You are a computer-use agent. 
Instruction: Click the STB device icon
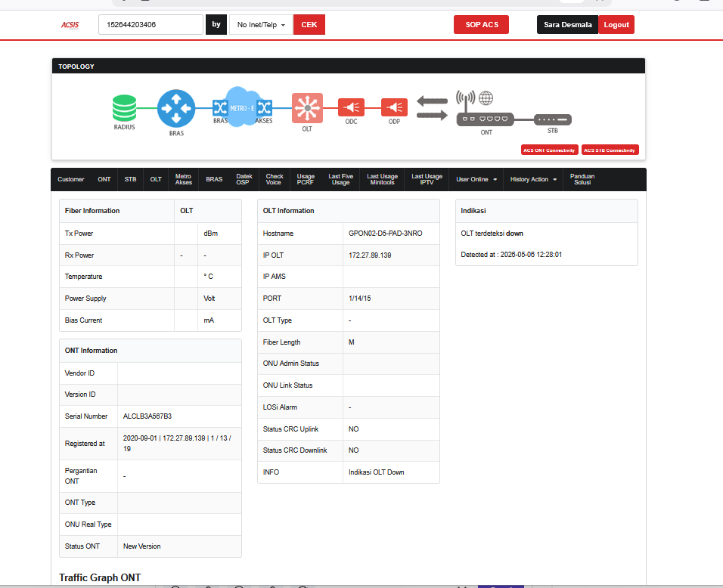(553, 119)
